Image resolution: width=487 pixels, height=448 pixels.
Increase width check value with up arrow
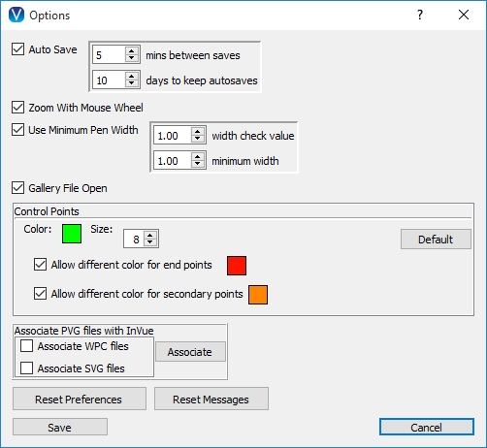pyautogui.click(x=198, y=132)
